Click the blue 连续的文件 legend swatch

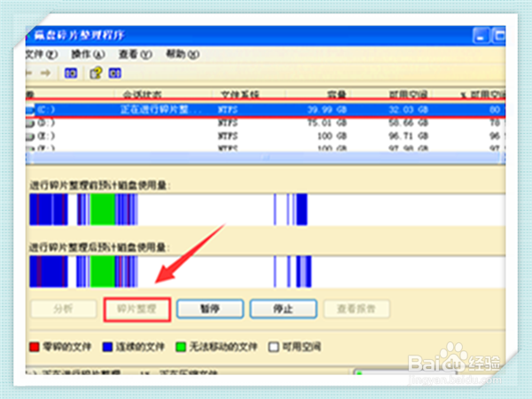(x=107, y=347)
